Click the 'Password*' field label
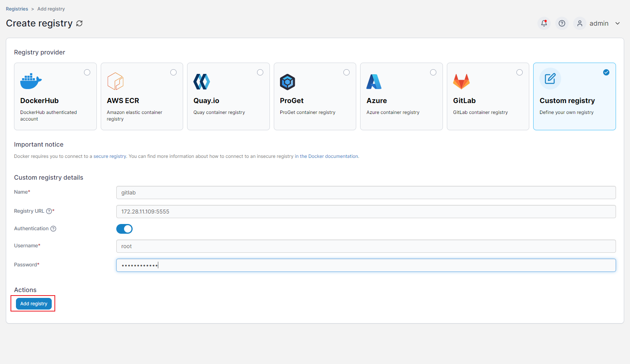 click(x=27, y=265)
